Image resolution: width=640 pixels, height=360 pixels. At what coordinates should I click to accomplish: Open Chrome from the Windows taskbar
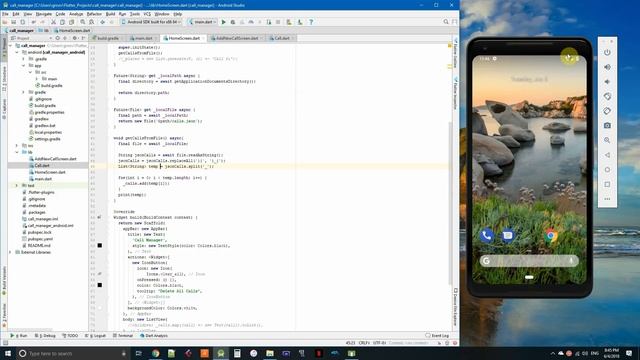tap(156, 353)
